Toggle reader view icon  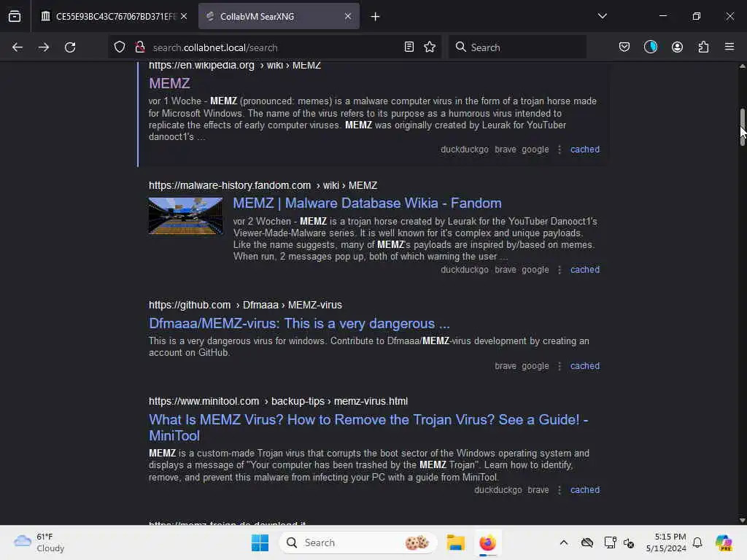[x=409, y=47]
